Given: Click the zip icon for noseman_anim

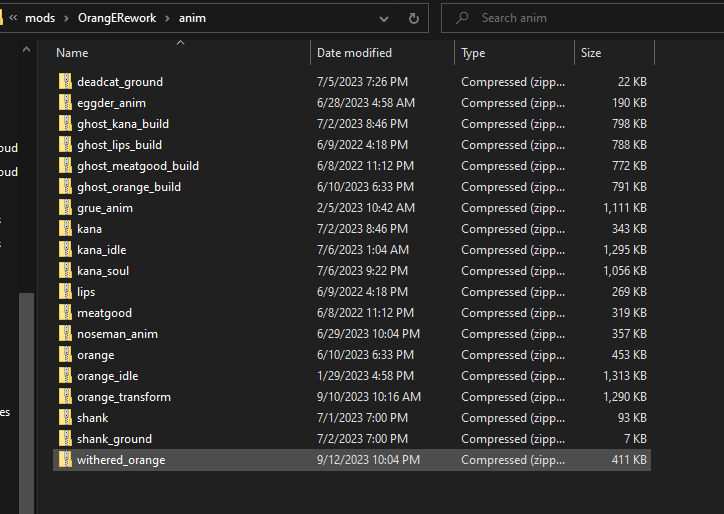Looking at the screenshot, I should point(65,334).
